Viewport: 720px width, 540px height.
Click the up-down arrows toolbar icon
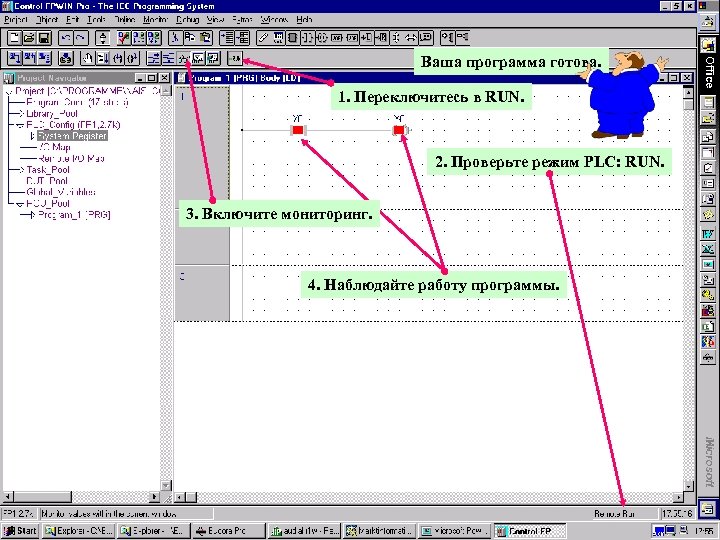[x=103, y=38]
